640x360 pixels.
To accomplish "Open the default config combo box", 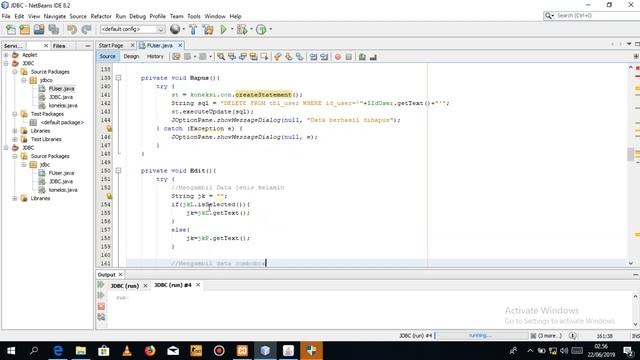I will (x=132, y=29).
